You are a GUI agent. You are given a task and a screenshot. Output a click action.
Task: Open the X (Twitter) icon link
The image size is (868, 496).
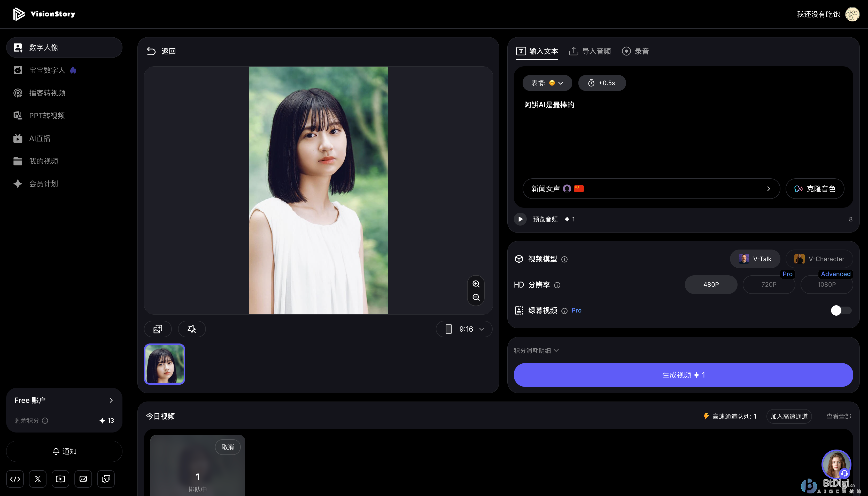pos(37,479)
